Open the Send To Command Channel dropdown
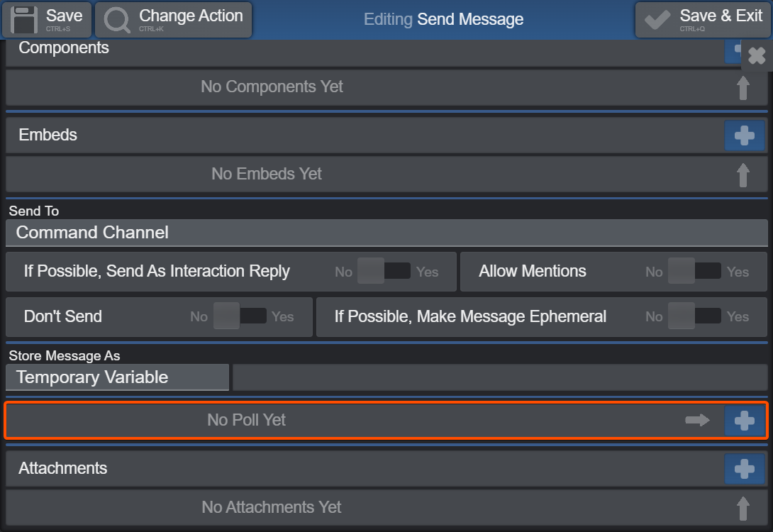Image resolution: width=773 pixels, height=532 pixels. click(x=386, y=233)
